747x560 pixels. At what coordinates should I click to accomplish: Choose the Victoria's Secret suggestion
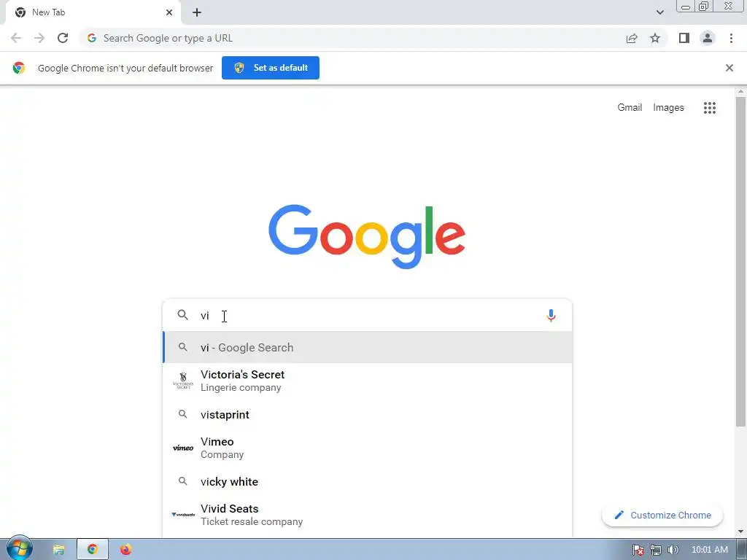coord(368,381)
